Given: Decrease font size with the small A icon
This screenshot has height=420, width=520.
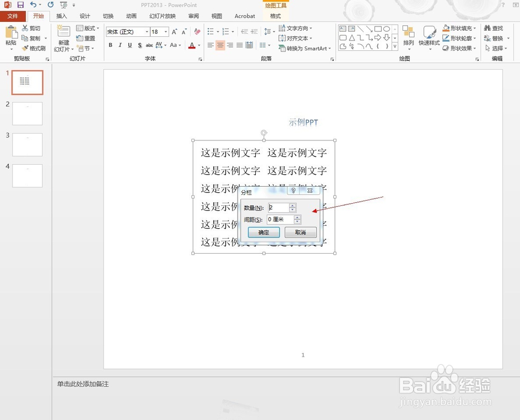Looking at the screenshot, I should coord(184,32).
